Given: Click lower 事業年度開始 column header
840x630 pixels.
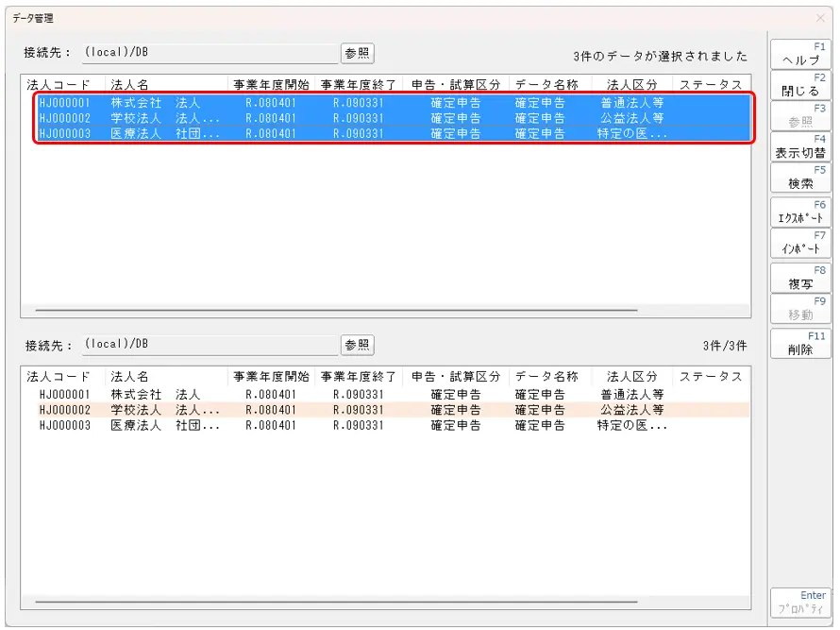Looking at the screenshot, I should (271, 377).
